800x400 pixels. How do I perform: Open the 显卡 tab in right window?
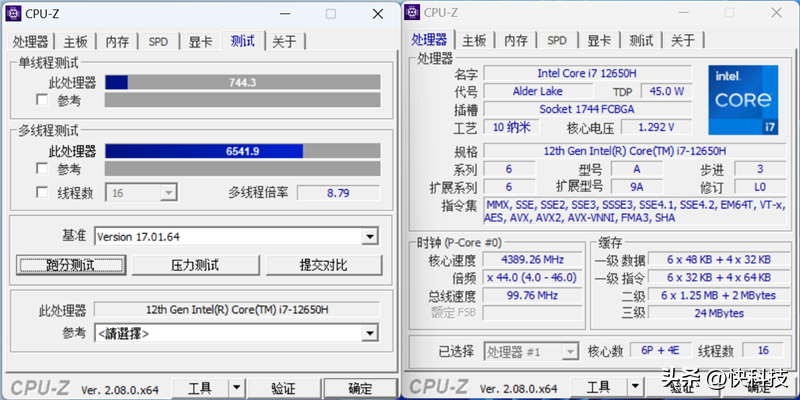tap(598, 41)
